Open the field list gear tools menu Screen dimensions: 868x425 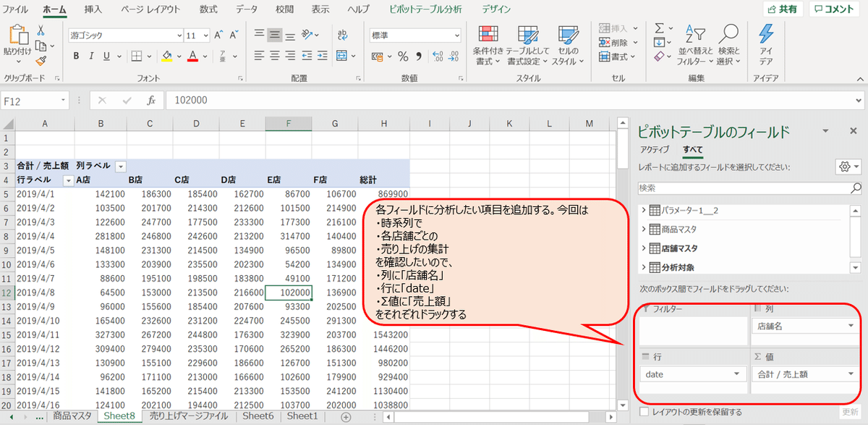pyautogui.click(x=848, y=167)
